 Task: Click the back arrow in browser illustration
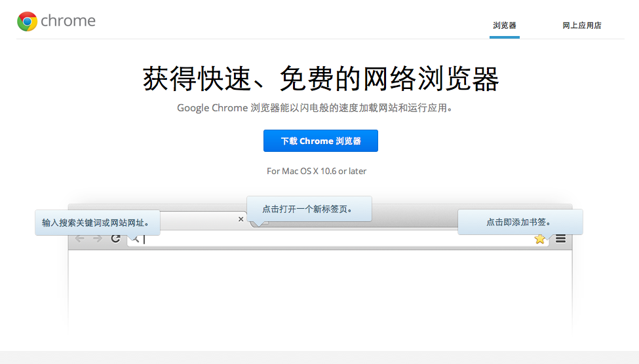(x=80, y=239)
